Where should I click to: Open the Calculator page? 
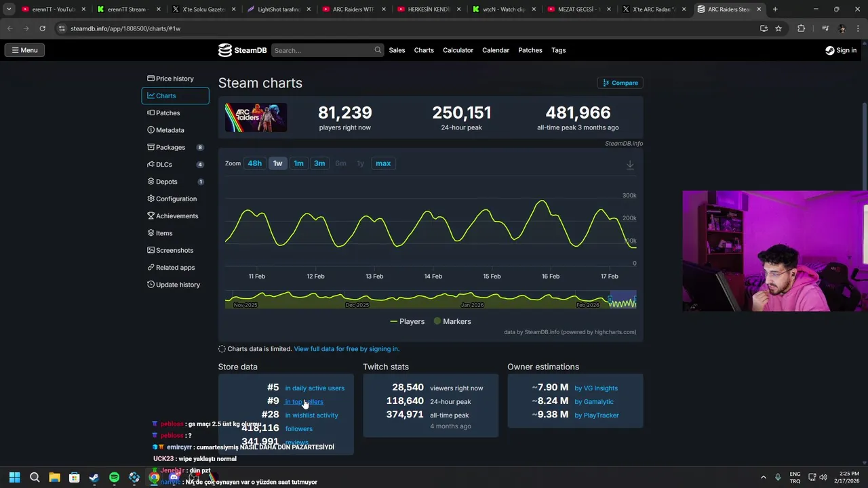[x=458, y=50]
